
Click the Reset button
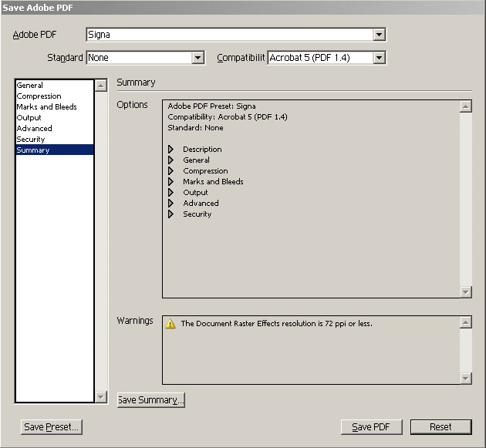(440, 427)
